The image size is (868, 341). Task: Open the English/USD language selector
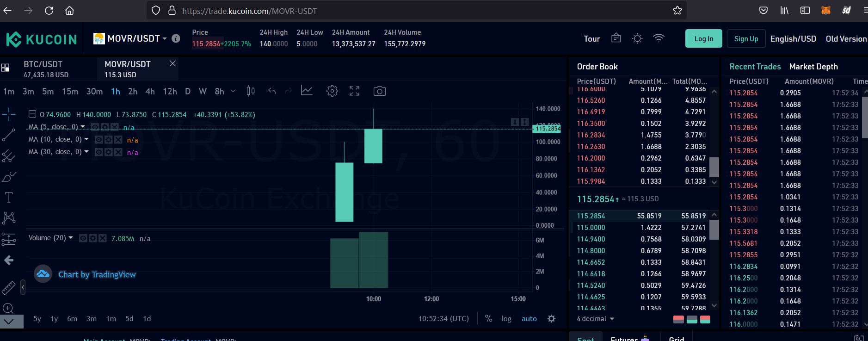pos(793,39)
